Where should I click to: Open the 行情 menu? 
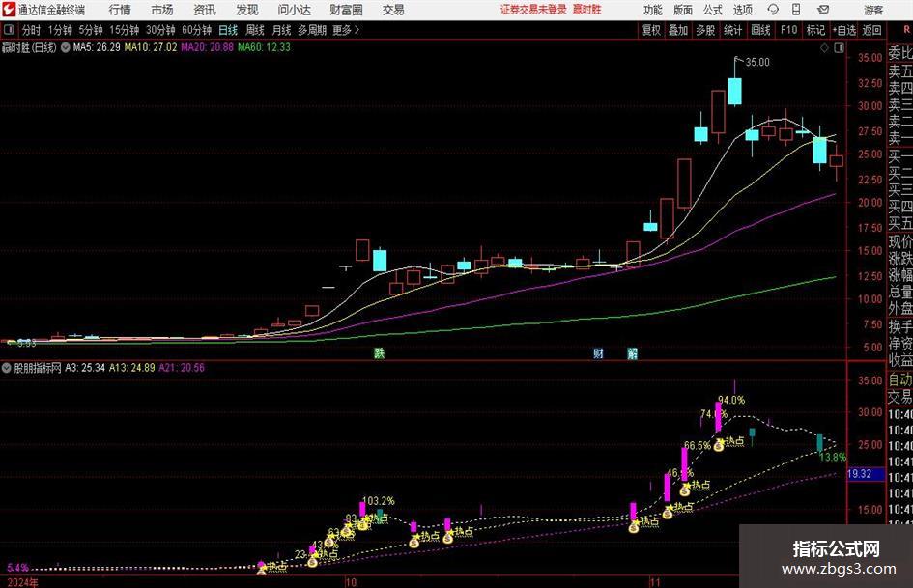[x=120, y=10]
